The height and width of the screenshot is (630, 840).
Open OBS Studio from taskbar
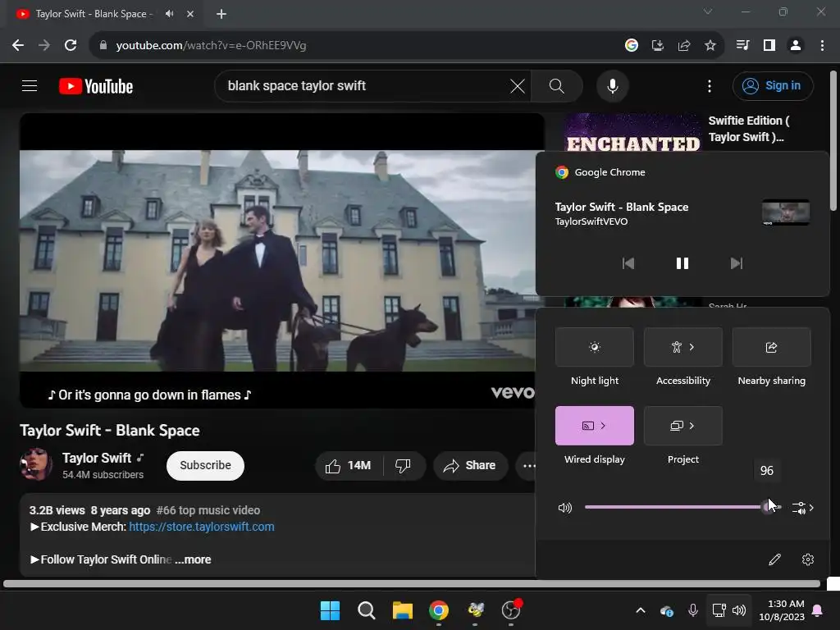tap(511, 610)
